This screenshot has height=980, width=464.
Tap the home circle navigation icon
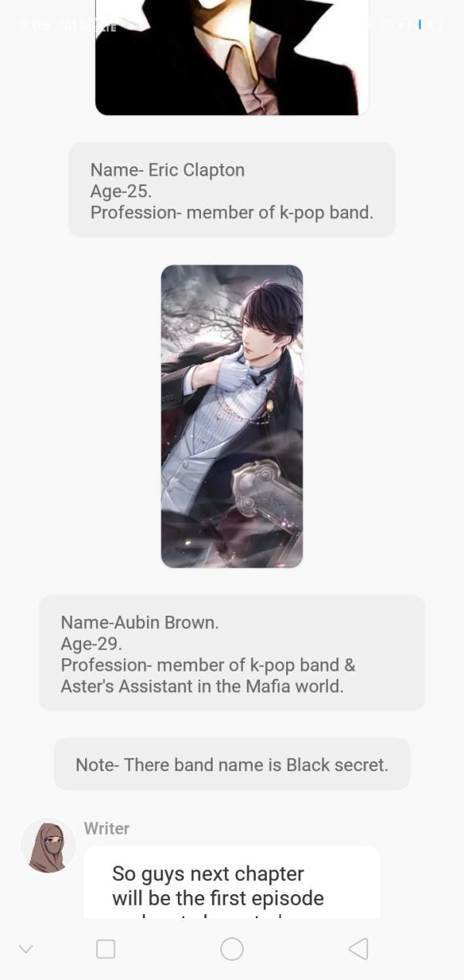coord(232,949)
